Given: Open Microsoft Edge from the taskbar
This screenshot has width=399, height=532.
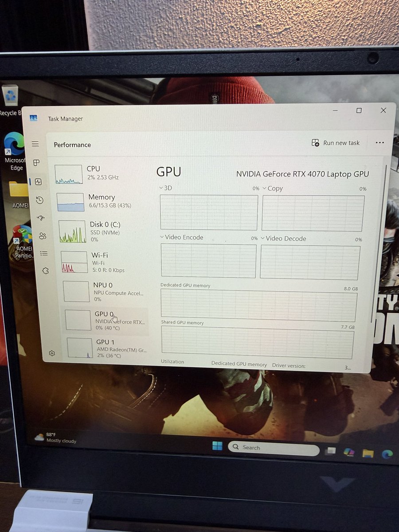Looking at the screenshot, I should [x=387, y=454].
